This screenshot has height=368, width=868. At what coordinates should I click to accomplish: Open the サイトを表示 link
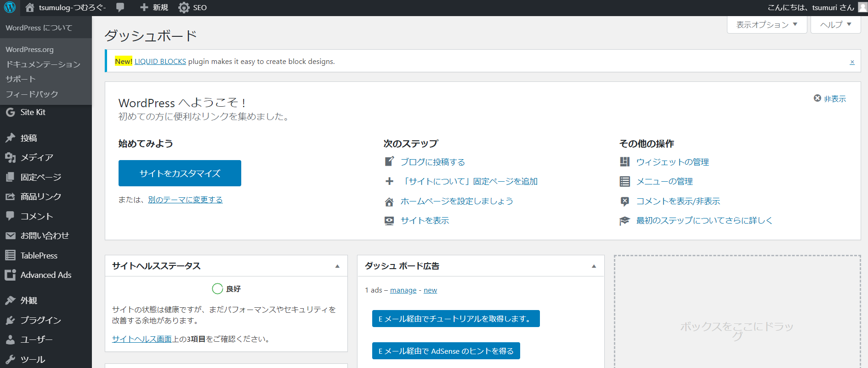pos(425,221)
